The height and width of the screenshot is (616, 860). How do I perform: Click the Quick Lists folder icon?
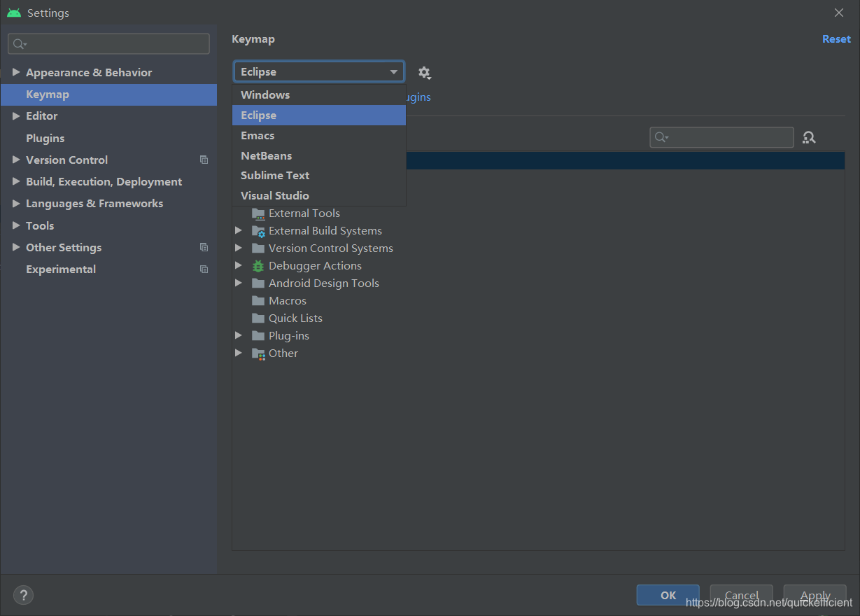click(258, 318)
